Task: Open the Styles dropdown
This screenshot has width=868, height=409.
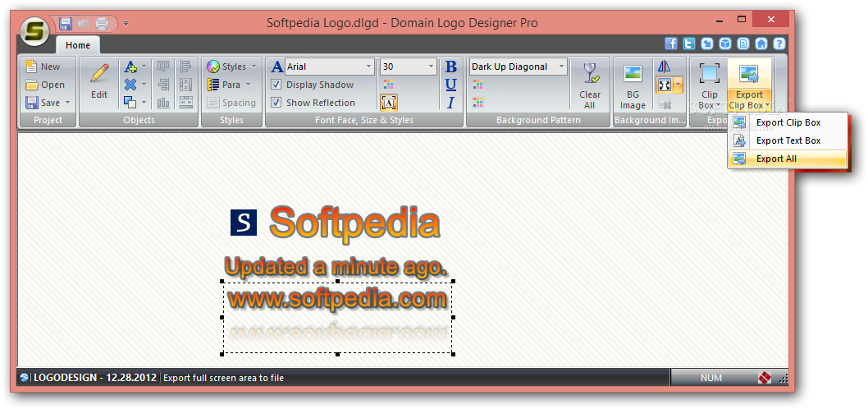Action: click(x=232, y=67)
